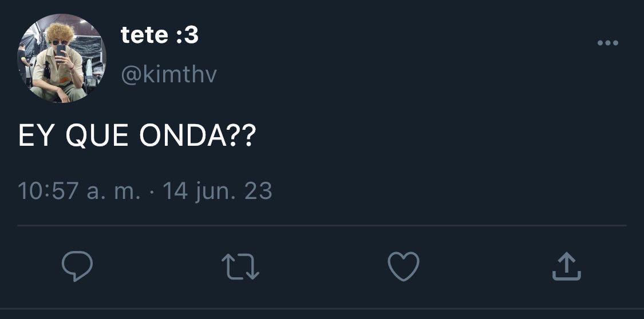Open the 10:57 a. m. timestamp
The width and height of the screenshot is (644, 319).
[79, 191]
